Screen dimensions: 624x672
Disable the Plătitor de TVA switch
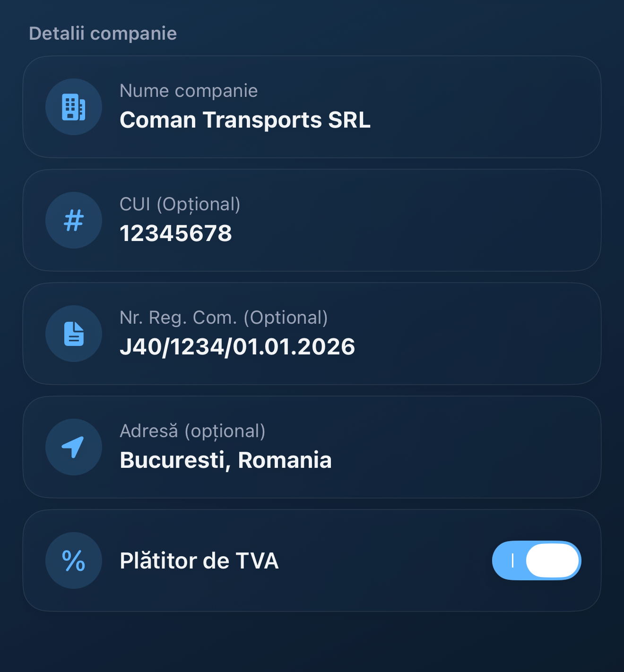click(x=536, y=560)
